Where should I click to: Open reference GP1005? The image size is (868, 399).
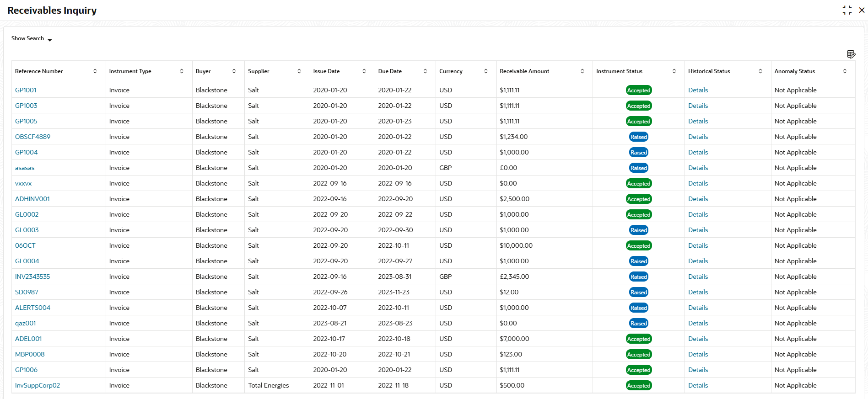[26, 121]
